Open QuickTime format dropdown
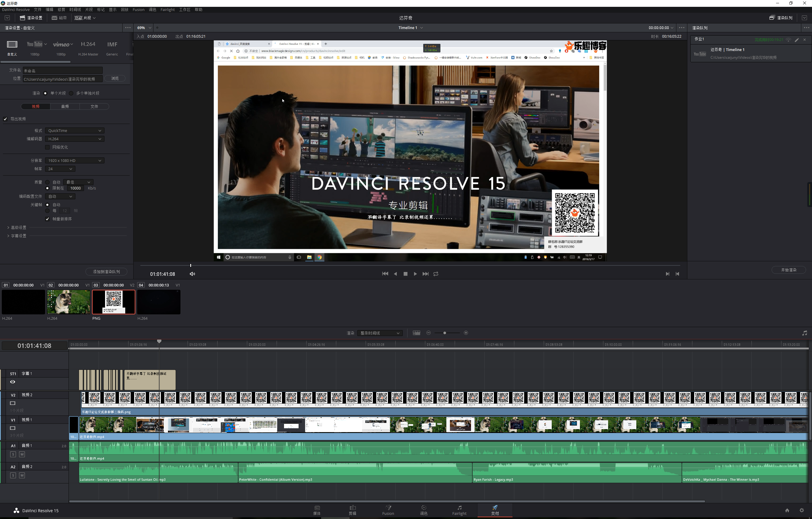Viewport: 812px width, 519px height. click(74, 131)
